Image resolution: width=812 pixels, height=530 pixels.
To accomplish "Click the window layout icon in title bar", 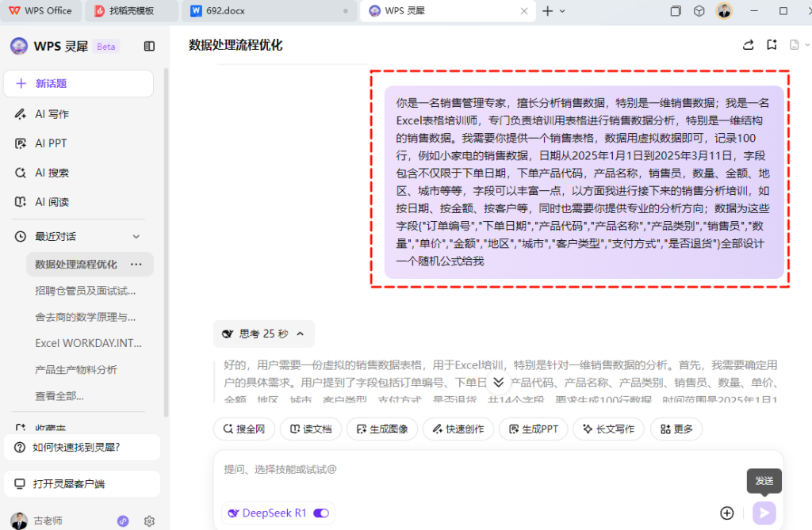I will [x=676, y=11].
